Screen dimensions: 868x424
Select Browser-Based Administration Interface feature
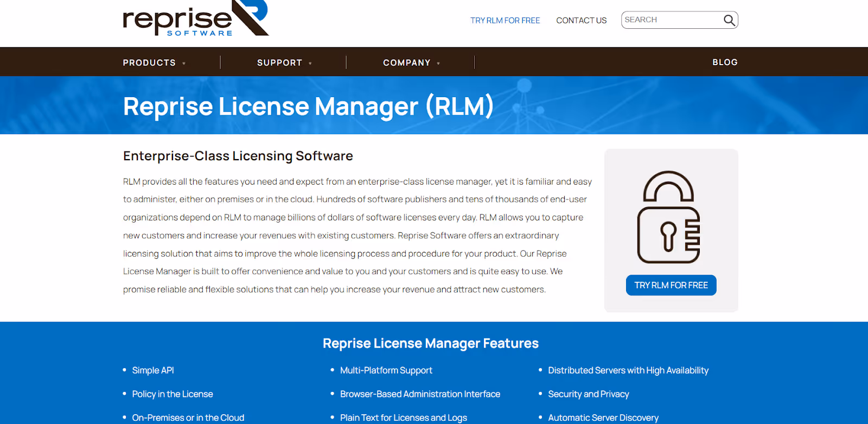(x=420, y=394)
